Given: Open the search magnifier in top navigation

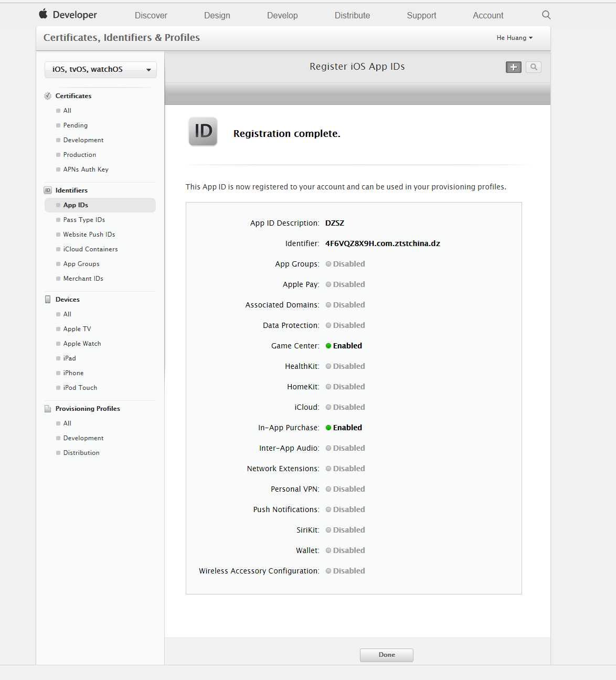Looking at the screenshot, I should pos(546,15).
